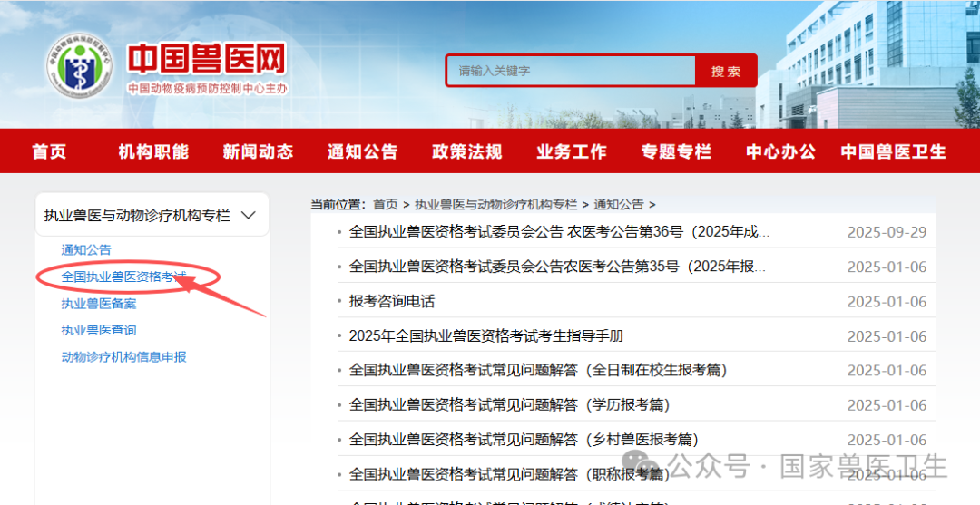The width and height of the screenshot is (980, 505).
Task: Open the 农医考公告第35号 announcement
Action: click(x=557, y=267)
